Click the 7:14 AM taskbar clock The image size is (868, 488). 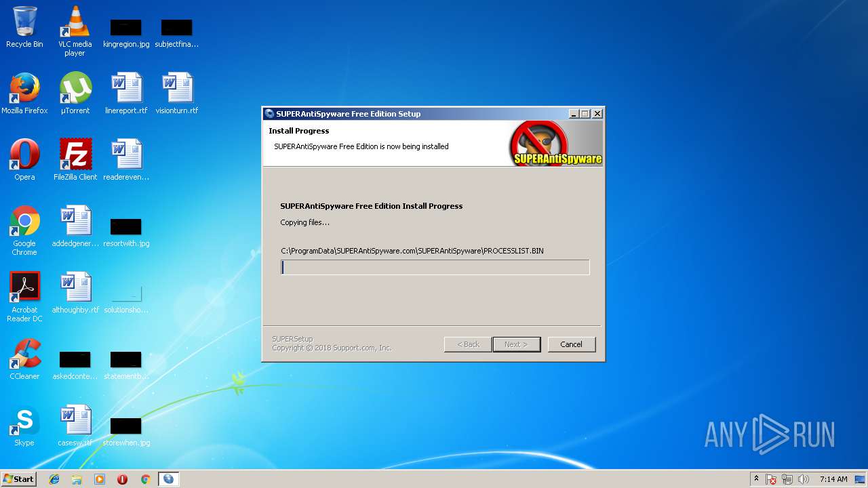click(x=833, y=479)
